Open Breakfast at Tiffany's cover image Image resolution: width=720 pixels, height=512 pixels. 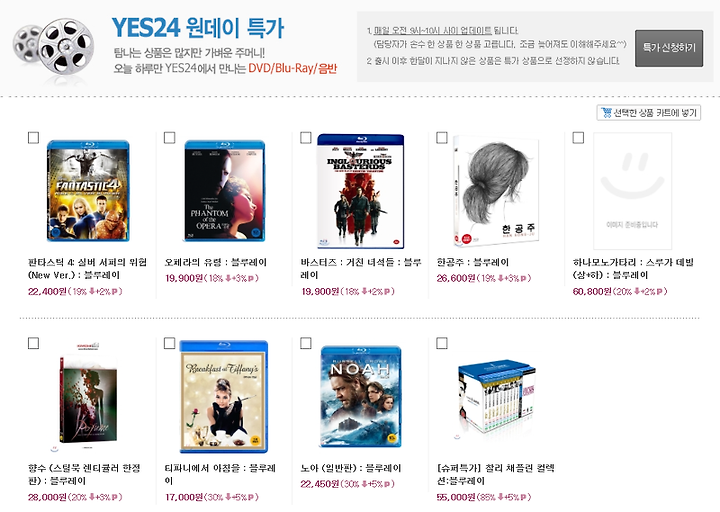click(x=224, y=397)
